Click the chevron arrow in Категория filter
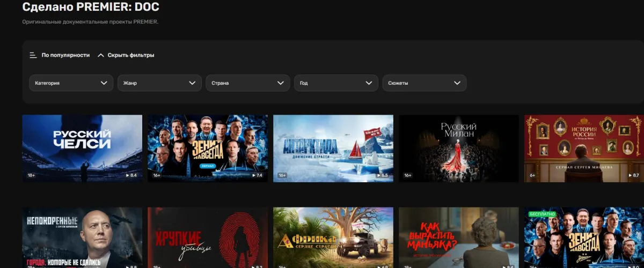Viewport: 644px width, 268px height. tap(104, 83)
